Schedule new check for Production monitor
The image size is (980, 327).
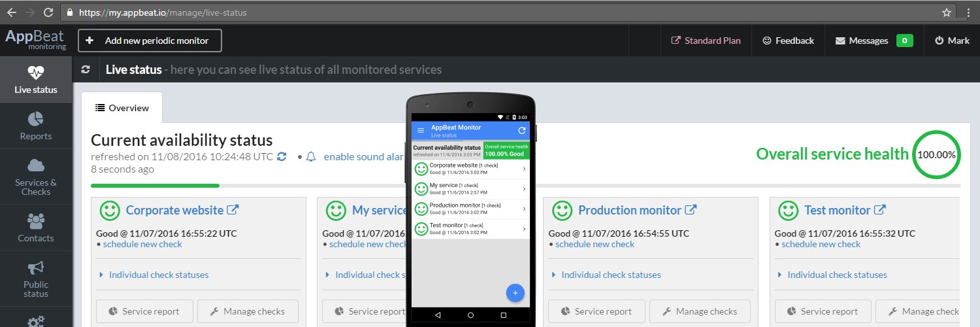click(595, 244)
